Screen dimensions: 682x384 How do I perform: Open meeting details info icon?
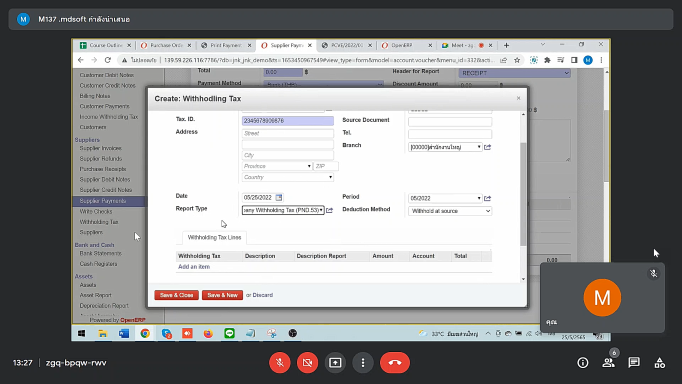583,363
